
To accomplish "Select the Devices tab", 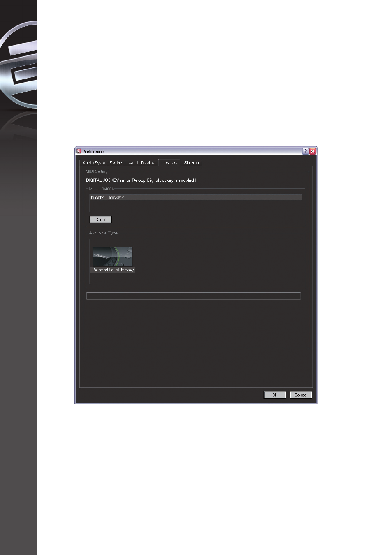I will tap(169, 162).
